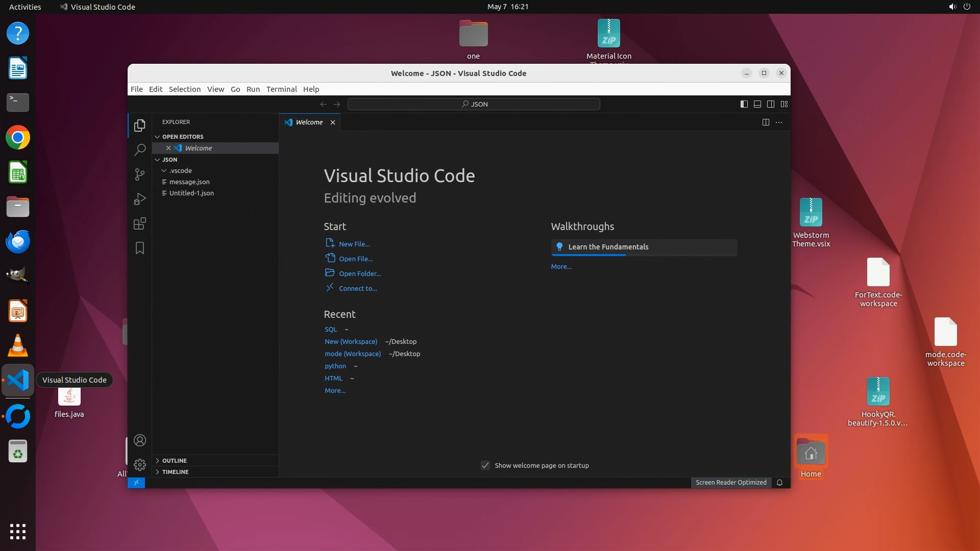Click the Open Folder... link

(x=359, y=274)
